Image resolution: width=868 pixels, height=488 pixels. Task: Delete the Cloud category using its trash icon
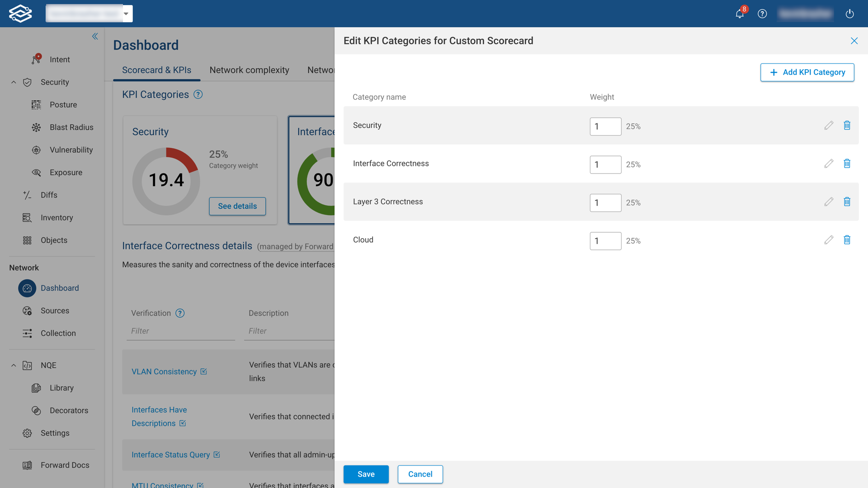click(847, 240)
